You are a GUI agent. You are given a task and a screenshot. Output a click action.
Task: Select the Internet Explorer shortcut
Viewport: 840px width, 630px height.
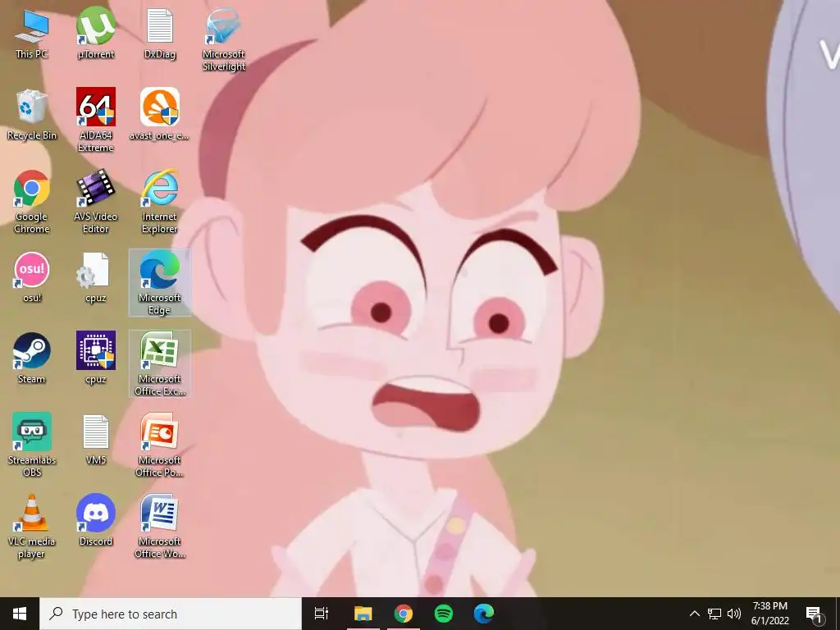(x=160, y=203)
